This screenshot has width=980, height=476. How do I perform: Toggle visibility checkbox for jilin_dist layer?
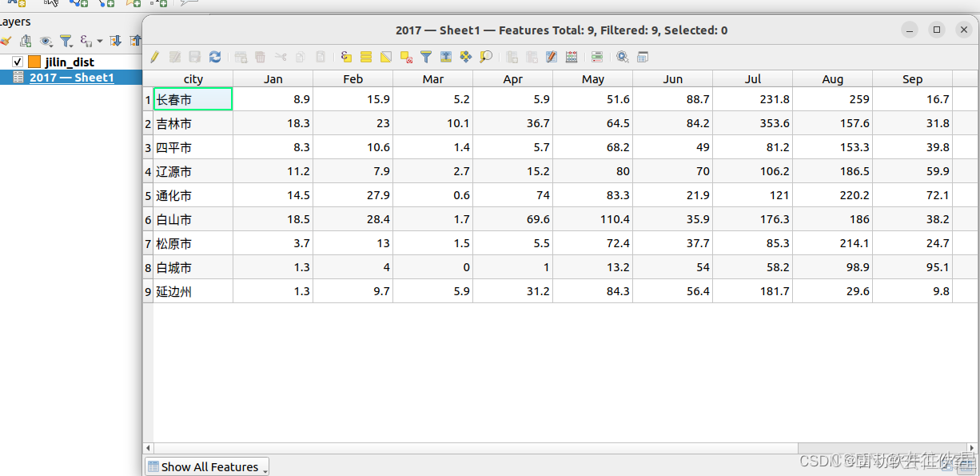click(18, 62)
